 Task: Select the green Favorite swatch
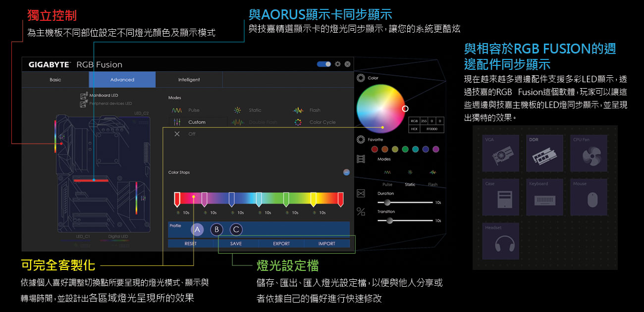(x=405, y=149)
